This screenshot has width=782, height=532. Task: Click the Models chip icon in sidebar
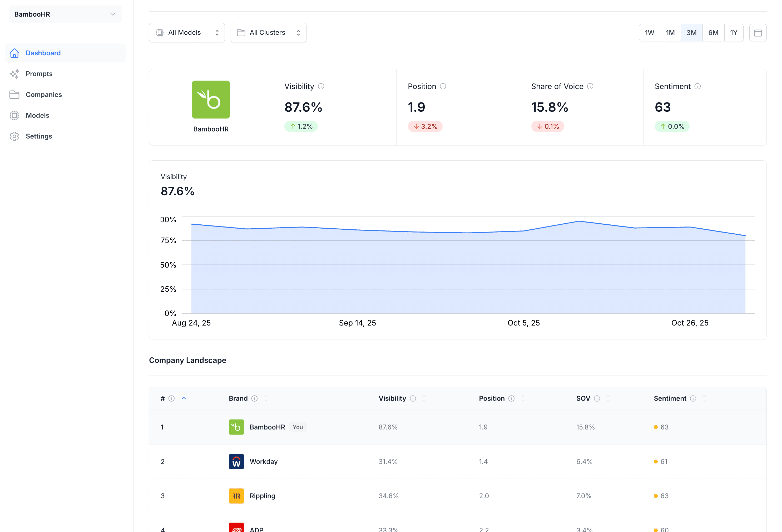(x=14, y=115)
